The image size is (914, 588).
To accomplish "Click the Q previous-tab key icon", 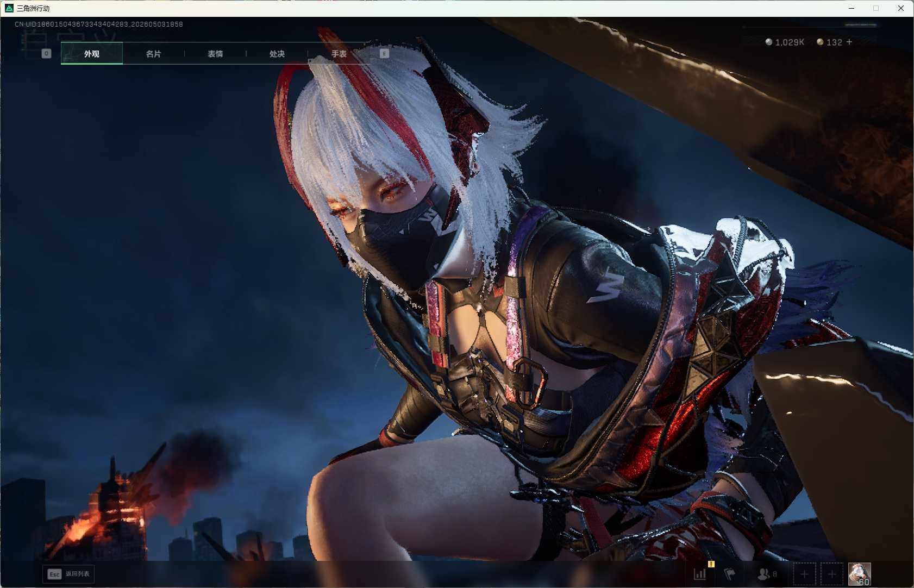I will (46, 53).
